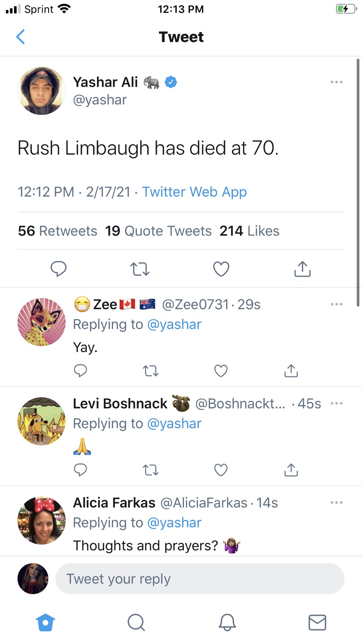
Task: Share the main tweet by Yashar Ali
Action: point(302,269)
